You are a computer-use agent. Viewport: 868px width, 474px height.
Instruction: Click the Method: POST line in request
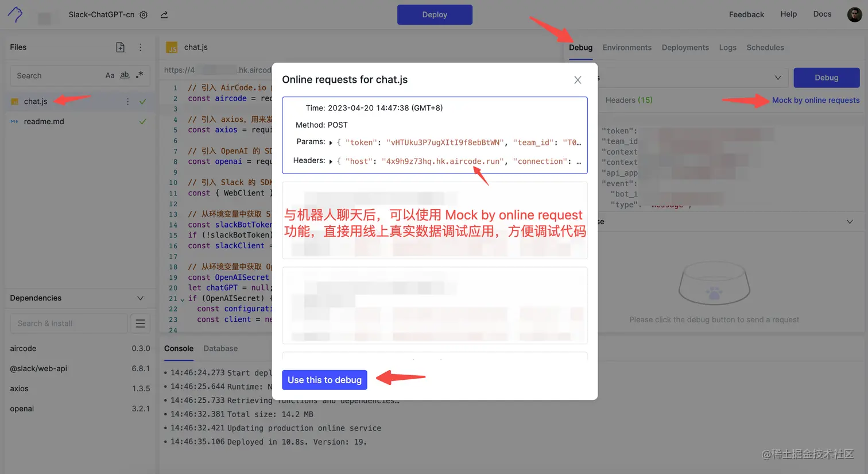coord(321,125)
